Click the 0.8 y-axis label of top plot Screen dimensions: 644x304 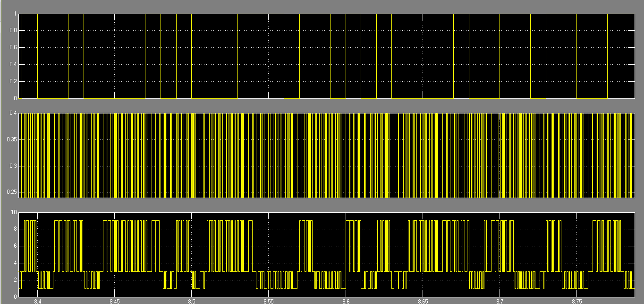[x=13, y=31]
